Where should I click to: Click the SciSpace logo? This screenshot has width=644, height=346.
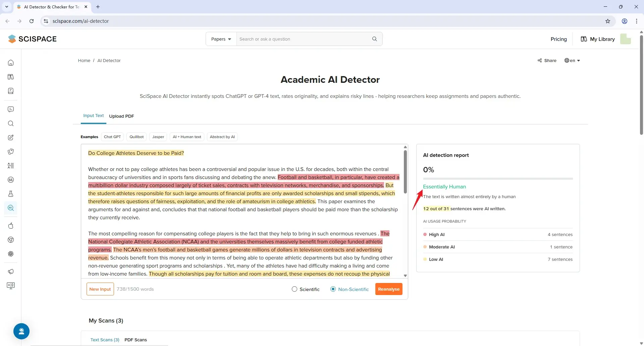(33, 39)
